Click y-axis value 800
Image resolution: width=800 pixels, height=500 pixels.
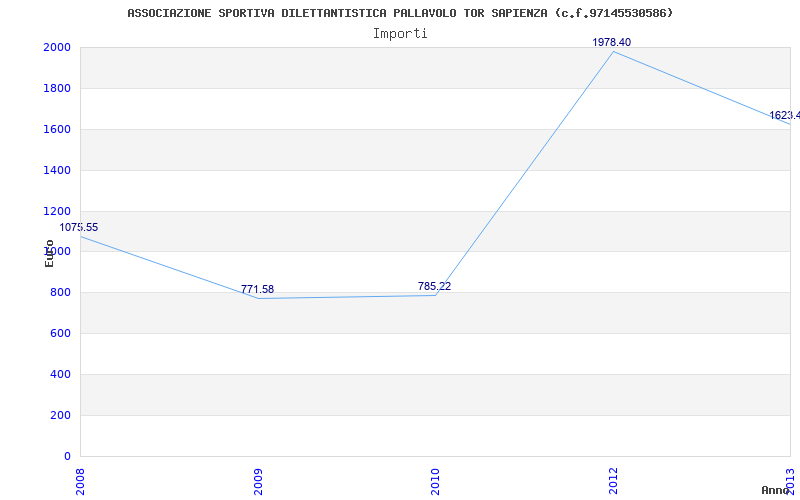(x=62, y=292)
